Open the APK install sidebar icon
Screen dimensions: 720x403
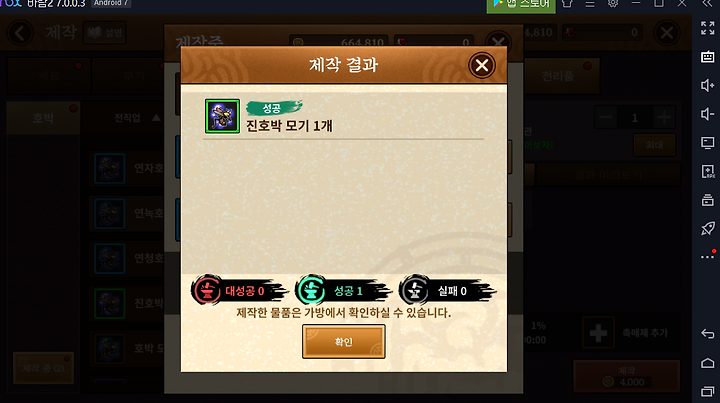[707, 171]
